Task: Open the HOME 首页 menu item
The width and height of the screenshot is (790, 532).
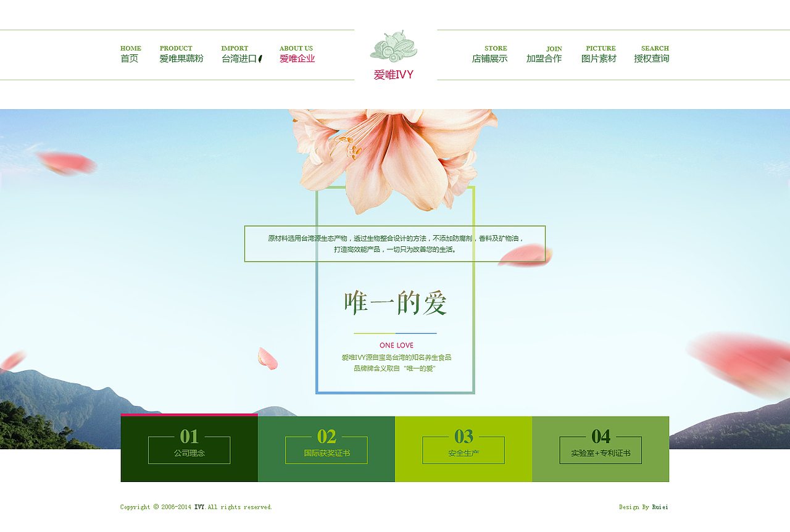Action: (x=130, y=56)
